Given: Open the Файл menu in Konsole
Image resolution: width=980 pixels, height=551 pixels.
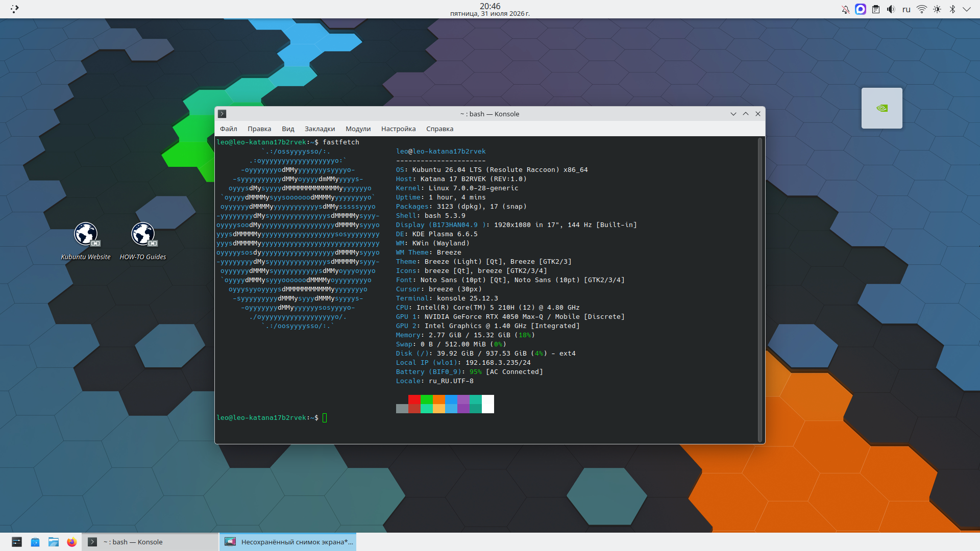Looking at the screenshot, I should [229, 129].
